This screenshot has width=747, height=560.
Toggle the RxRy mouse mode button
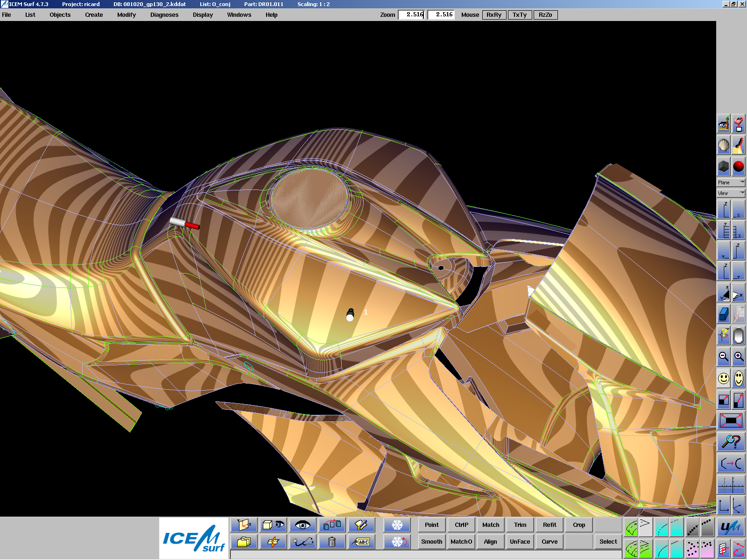point(493,15)
